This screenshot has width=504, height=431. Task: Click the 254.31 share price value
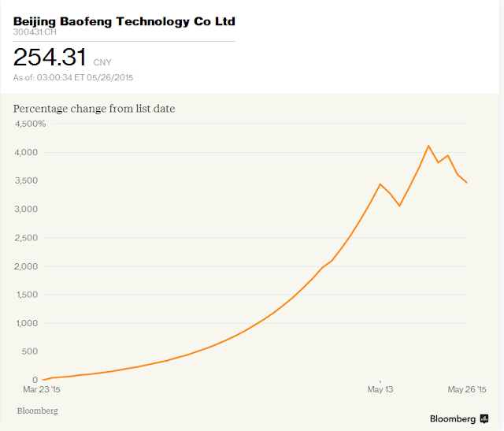coord(50,57)
